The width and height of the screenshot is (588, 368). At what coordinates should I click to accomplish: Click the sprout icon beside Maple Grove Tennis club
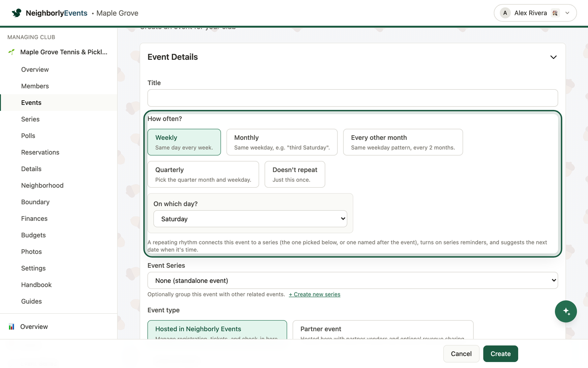11,52
